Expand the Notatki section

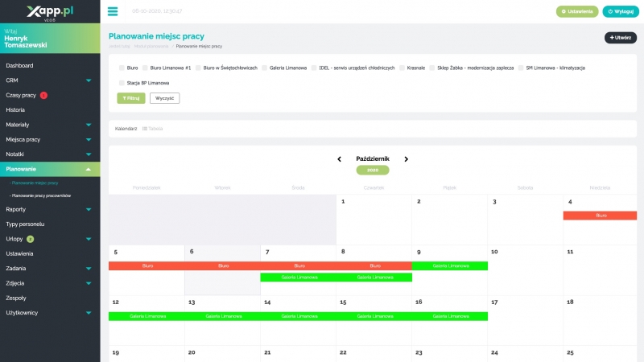click(x=50, y=154)
